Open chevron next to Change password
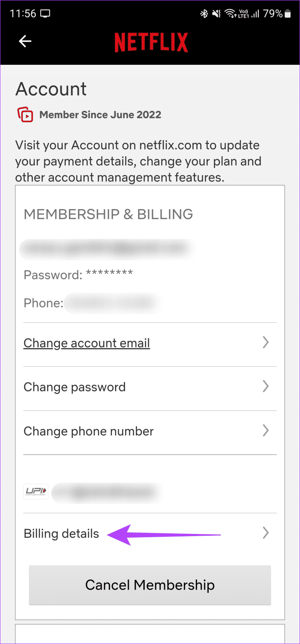This screenshot has height=644, width=300. point(266,386)
